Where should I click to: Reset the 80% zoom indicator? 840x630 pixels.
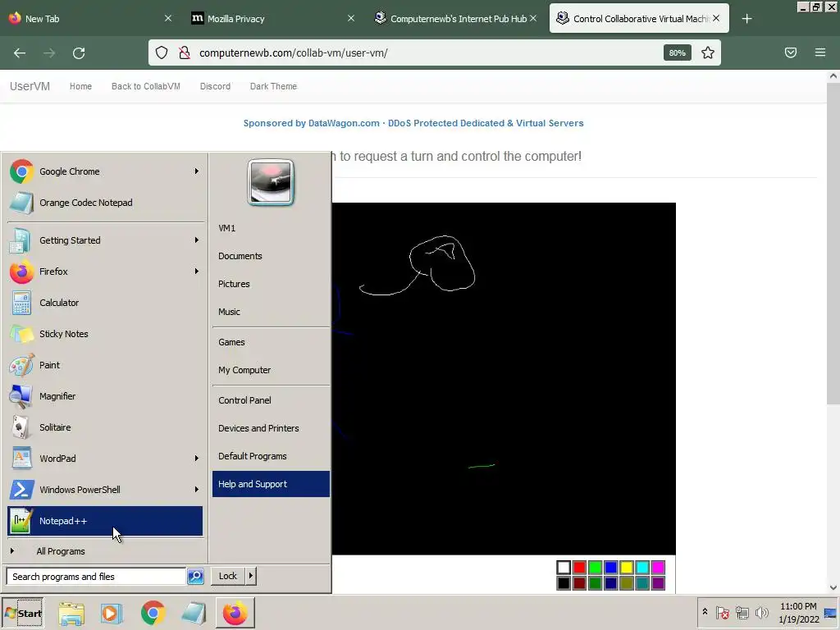point(677,52)
